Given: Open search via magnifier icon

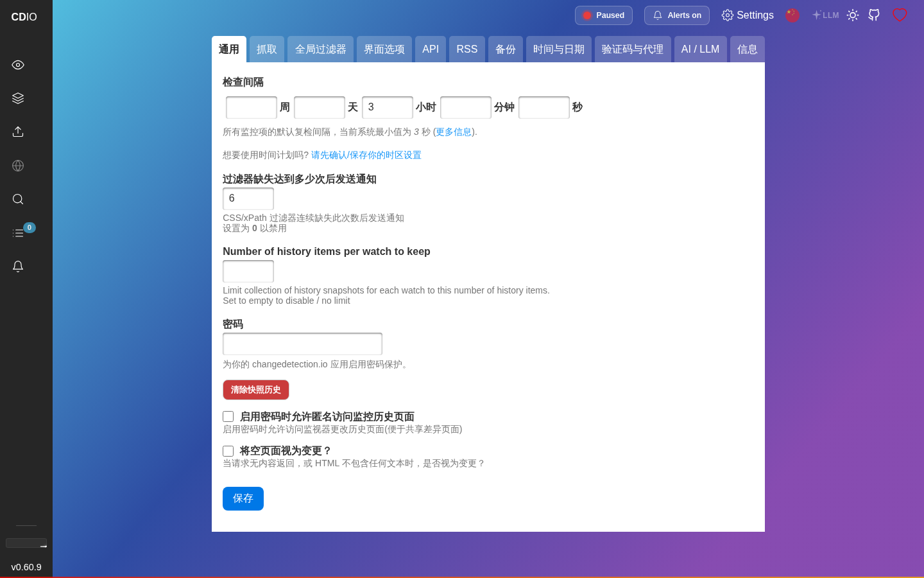Looking at the screenshot, I should [x=18, y=199].
